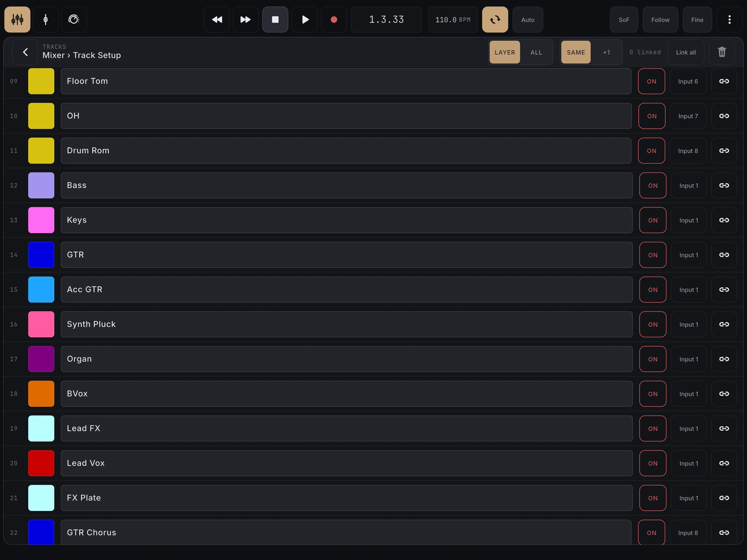Select the SAME option
Image resolution: width=747 pixels, height=560 pixels.
tap(576, 52)
